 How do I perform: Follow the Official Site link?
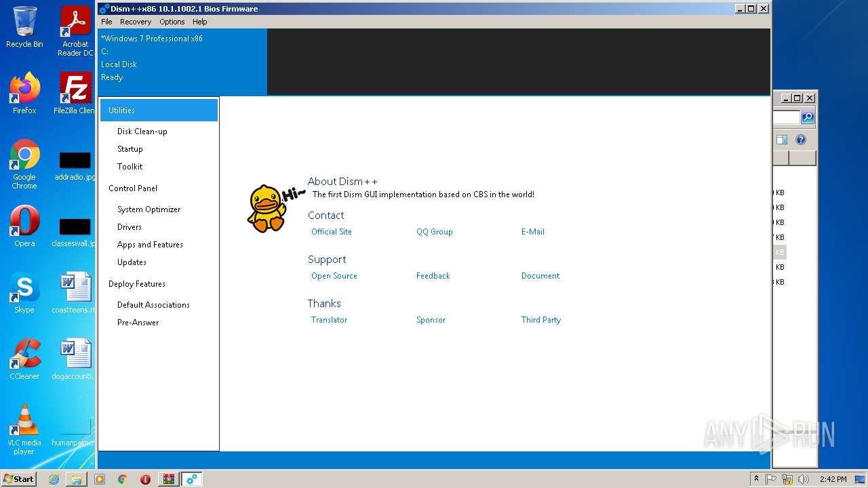click(x=332, y=232)
